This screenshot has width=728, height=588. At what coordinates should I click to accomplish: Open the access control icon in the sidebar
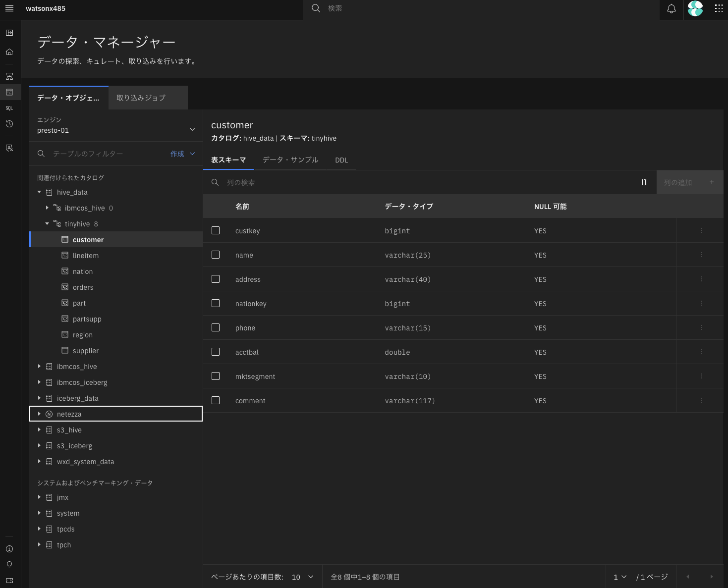pyautogui.click(x=9, y=148)
